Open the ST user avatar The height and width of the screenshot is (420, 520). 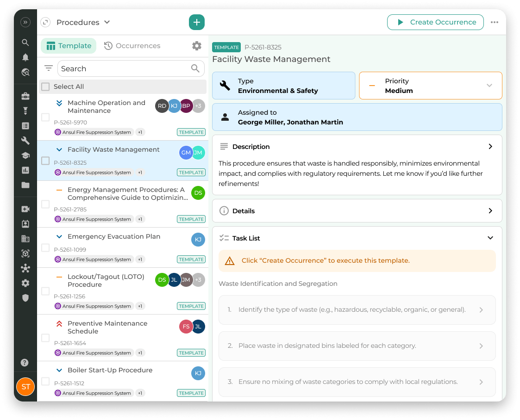click(x=25, y=387)
